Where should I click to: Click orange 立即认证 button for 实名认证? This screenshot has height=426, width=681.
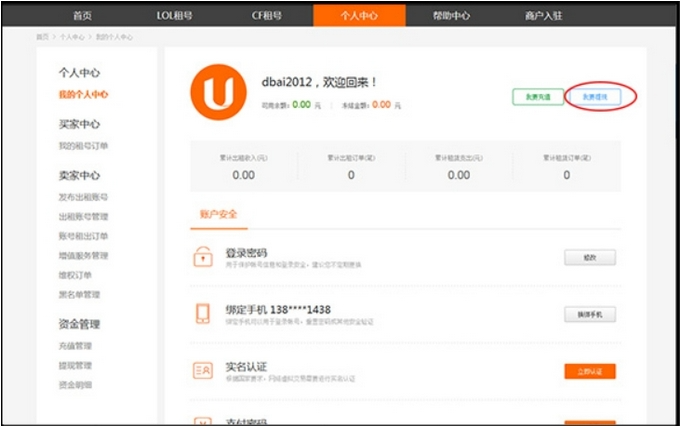(x=590, y=371)
